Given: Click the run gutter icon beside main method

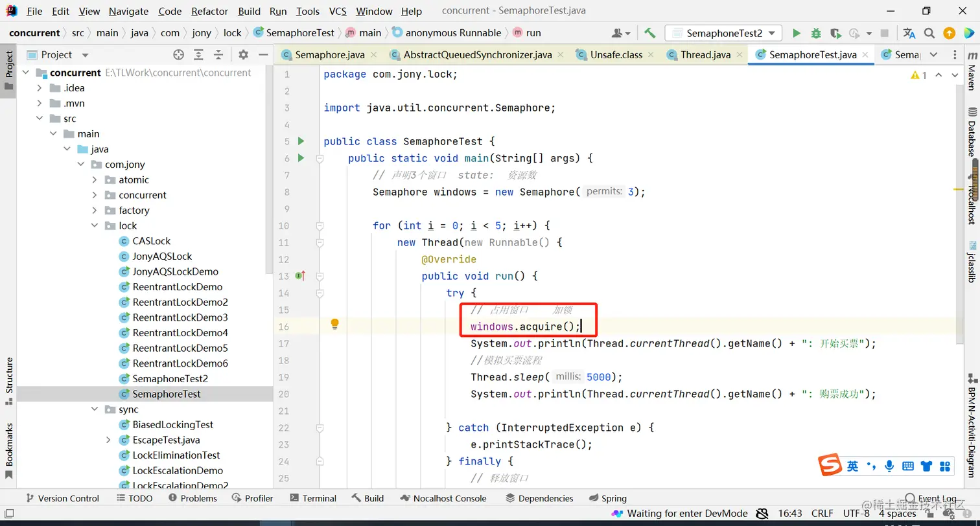Looking at the screenshot, I should [x=301, y=158].
